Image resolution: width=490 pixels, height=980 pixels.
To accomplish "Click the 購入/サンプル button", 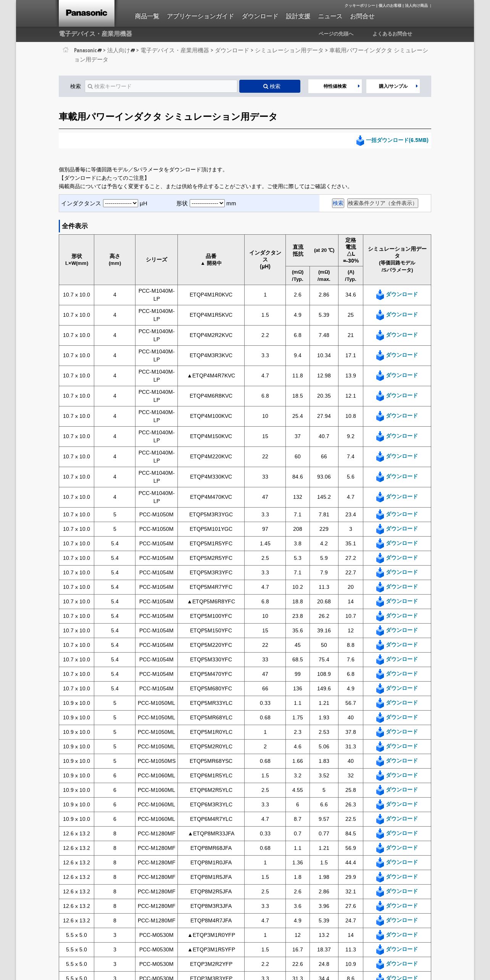I will [x=393, y=86].
